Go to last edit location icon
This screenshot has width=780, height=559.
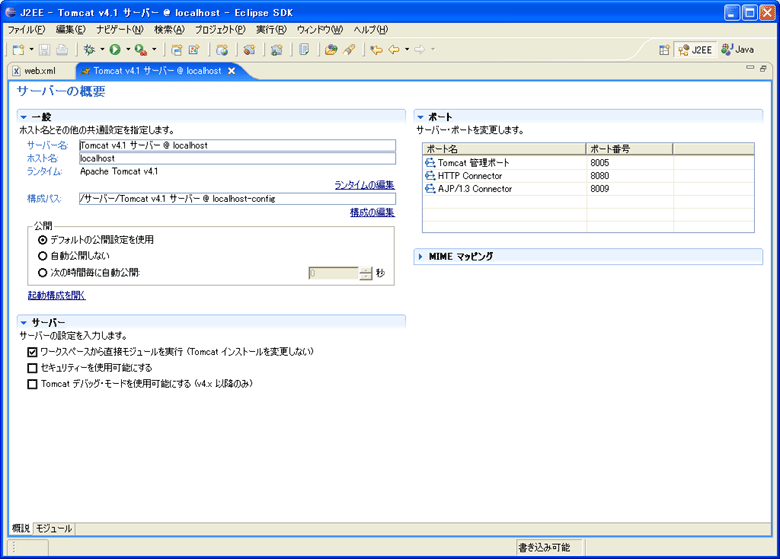[x=377, y=50]
